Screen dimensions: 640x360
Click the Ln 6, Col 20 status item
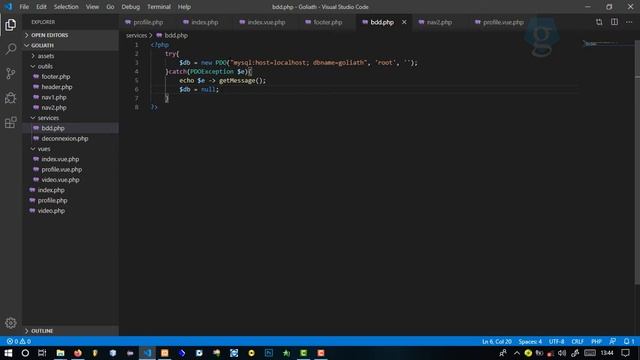click(x=496, y=341)
